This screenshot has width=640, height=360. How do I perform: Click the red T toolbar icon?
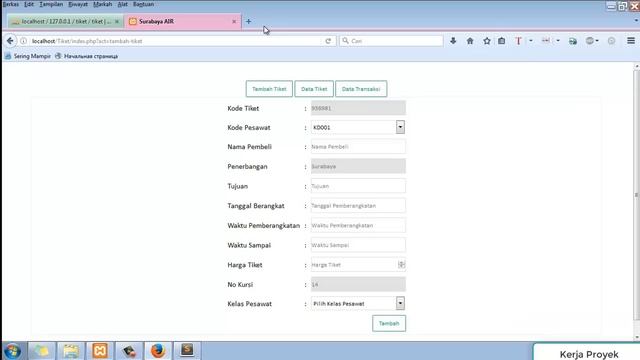point(518,41)
